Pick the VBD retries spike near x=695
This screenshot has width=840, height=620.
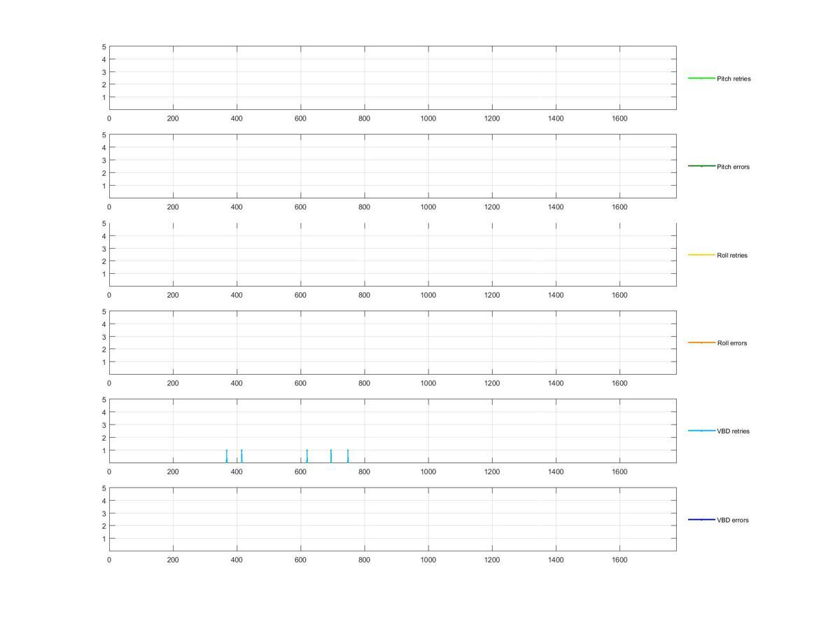[331, 456]
